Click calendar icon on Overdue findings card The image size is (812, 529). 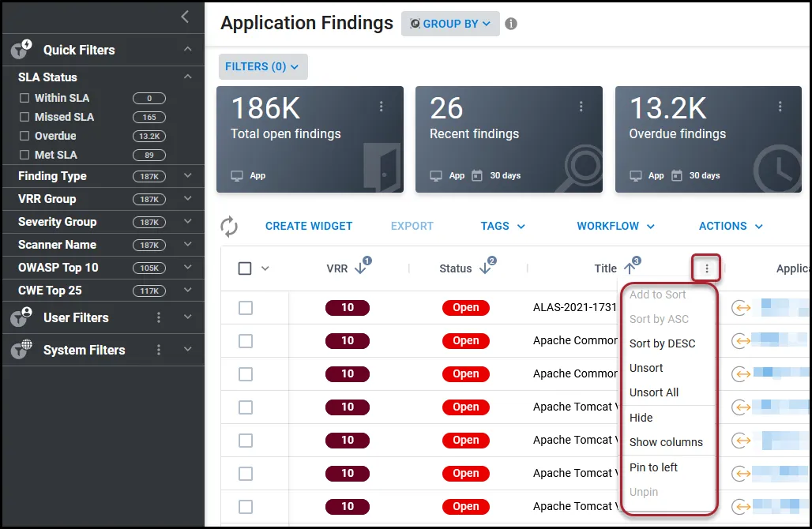point(676,175)
